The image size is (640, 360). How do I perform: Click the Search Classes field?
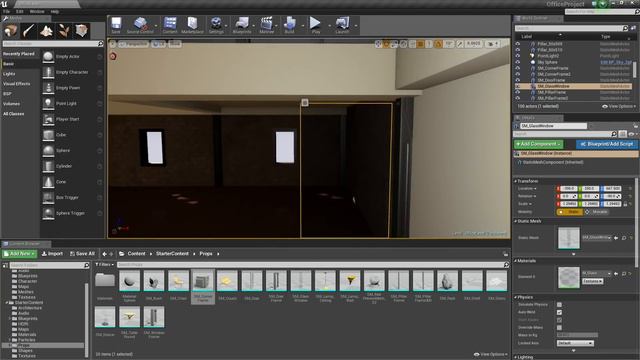click(53, 44)
